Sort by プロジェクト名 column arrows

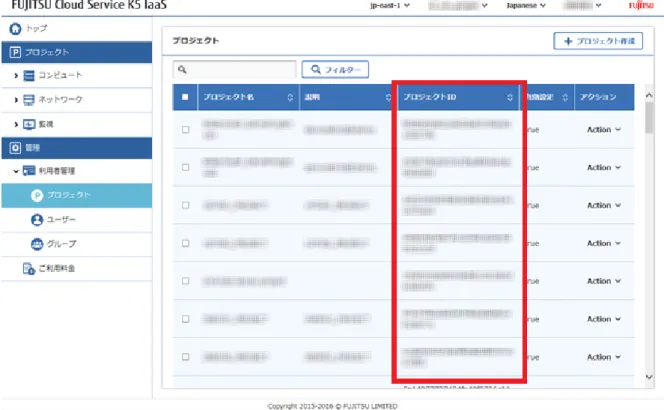(290, 97)
